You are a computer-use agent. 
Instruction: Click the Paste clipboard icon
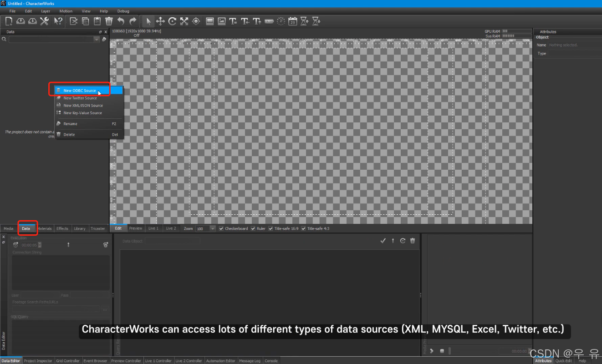pos(97,21)
